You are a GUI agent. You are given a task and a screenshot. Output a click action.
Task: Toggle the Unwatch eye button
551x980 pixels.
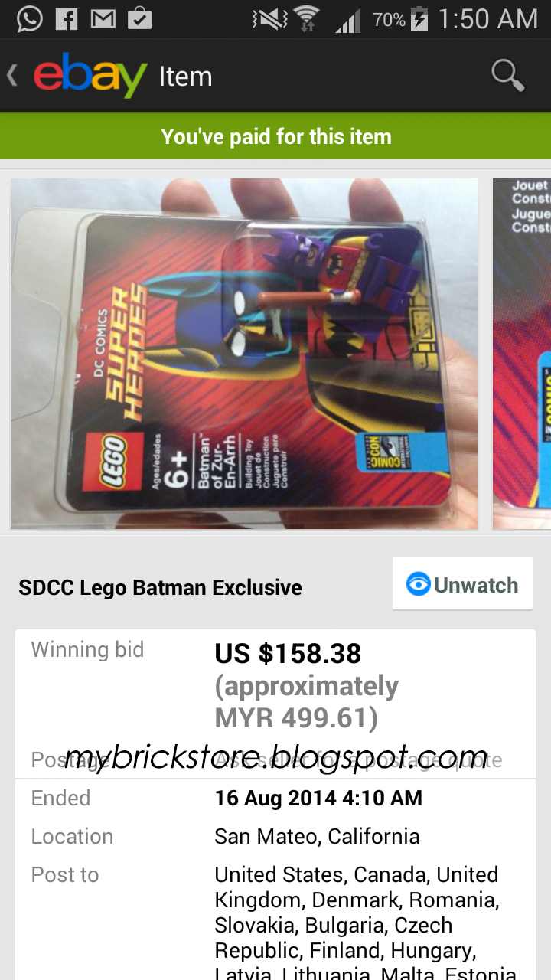[462, 584]
